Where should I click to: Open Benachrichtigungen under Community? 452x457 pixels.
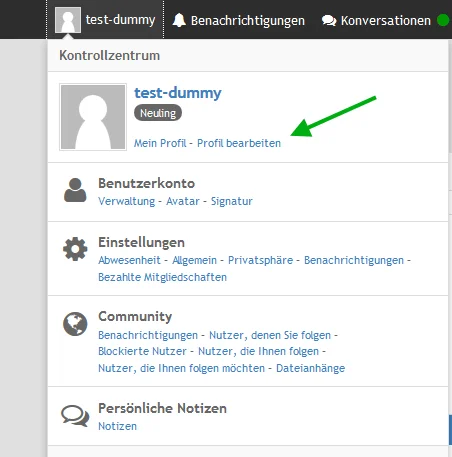click(148, 335)
